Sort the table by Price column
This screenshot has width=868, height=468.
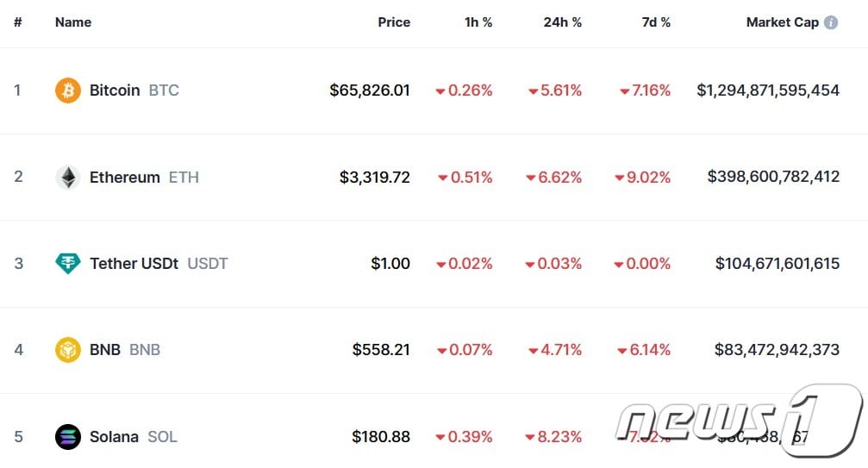point(394,22)
